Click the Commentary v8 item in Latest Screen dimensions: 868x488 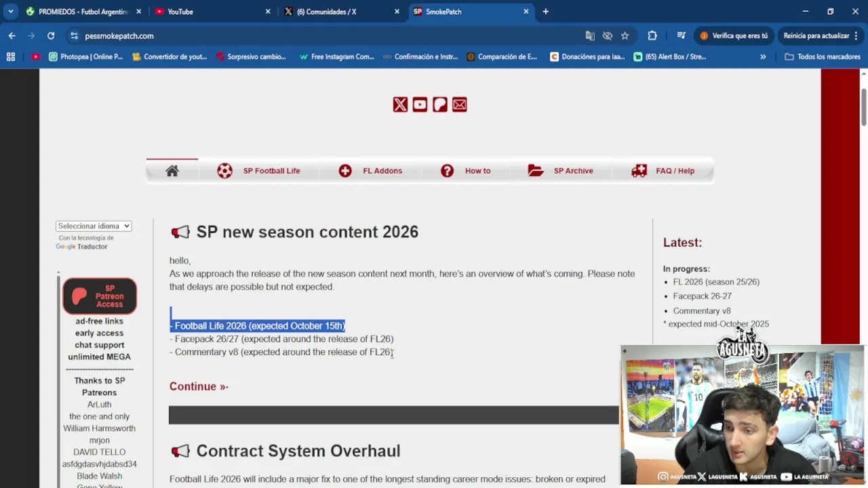(x=702, y=311)
